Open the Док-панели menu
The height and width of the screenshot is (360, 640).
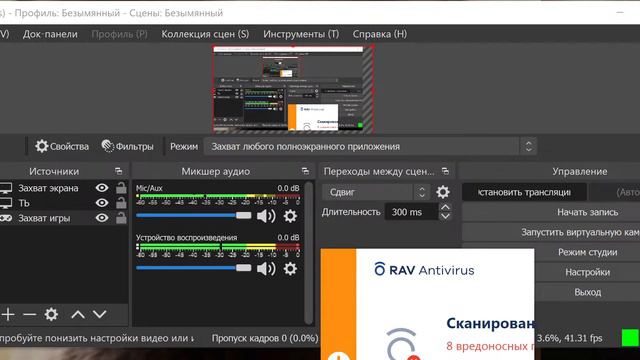pos(50,34)
